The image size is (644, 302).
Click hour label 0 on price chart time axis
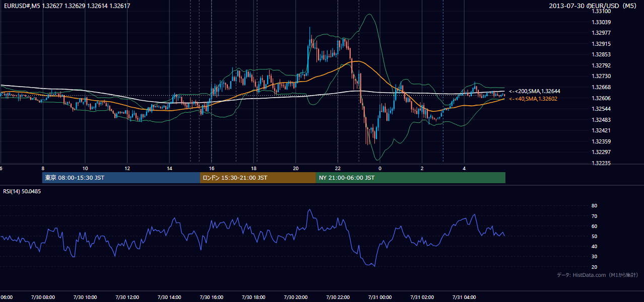[x=380, y=168]
